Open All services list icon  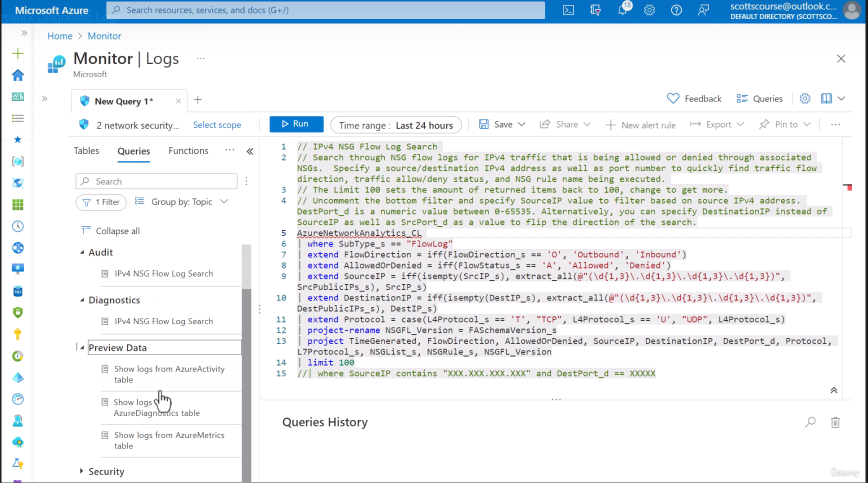[17, 118]
